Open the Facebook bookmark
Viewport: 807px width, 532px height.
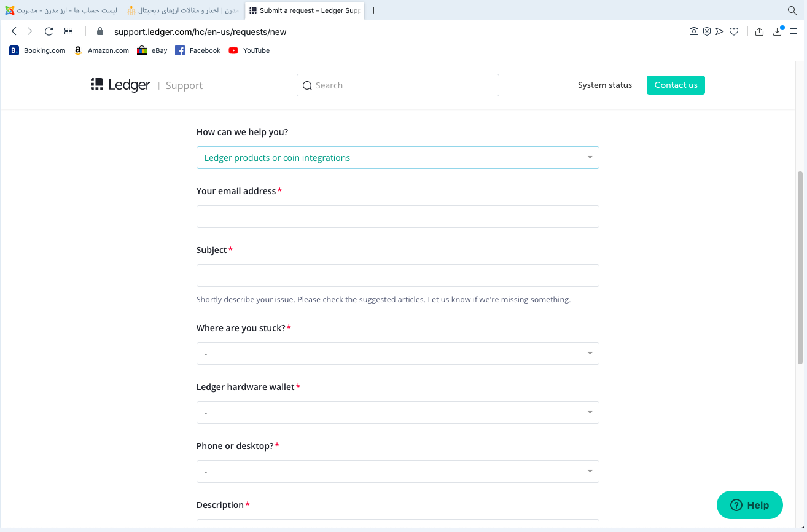(198, 50)
